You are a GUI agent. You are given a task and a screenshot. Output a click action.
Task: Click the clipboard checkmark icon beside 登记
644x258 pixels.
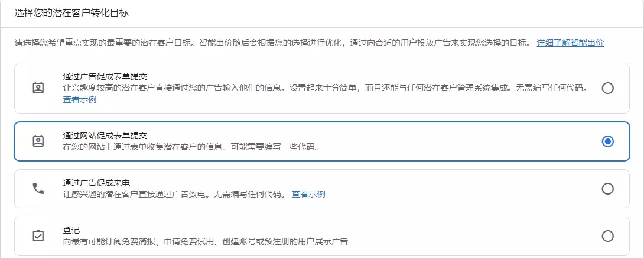(38, 236)
